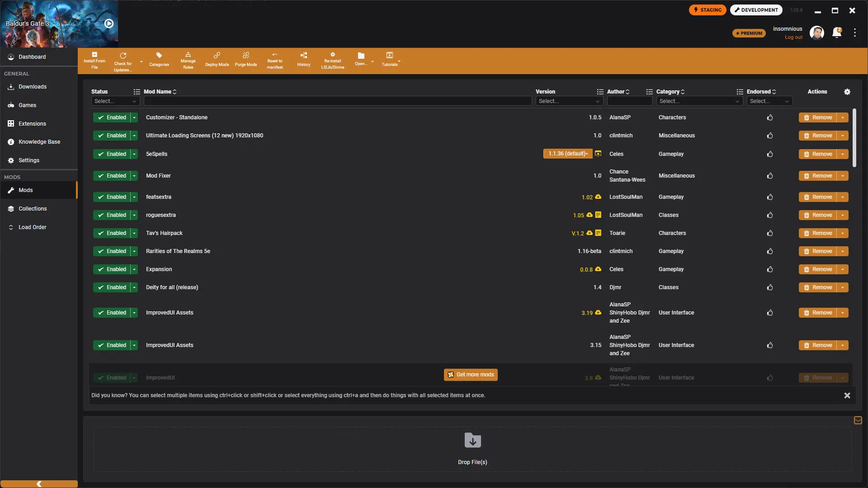Open the Status filter Select dropdown
Screen dimensions: 868x488
(x=115, y=101)
